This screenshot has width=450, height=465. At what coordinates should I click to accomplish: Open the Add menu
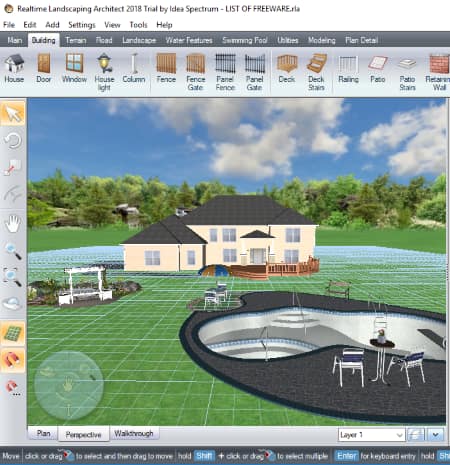click(x=52, y=25)
